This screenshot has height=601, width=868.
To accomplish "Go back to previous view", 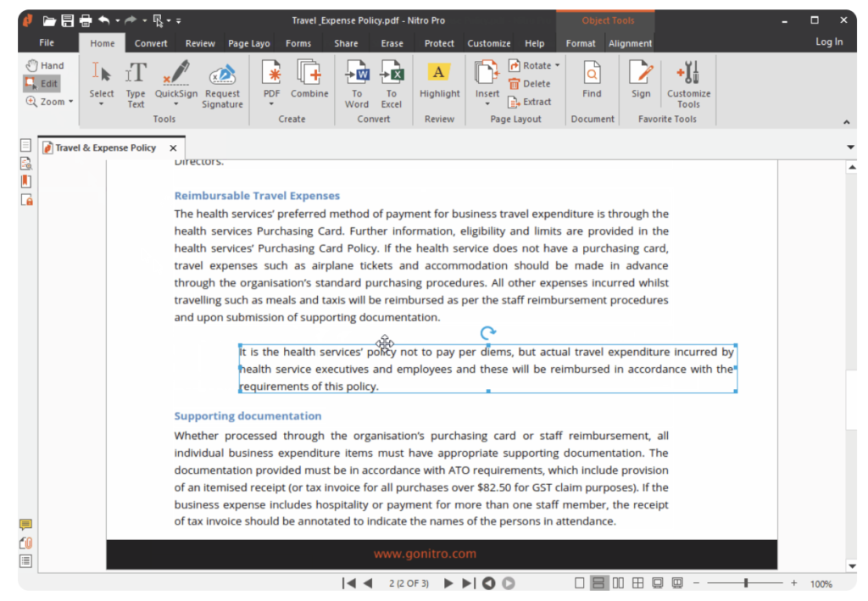I will [489, 583].
